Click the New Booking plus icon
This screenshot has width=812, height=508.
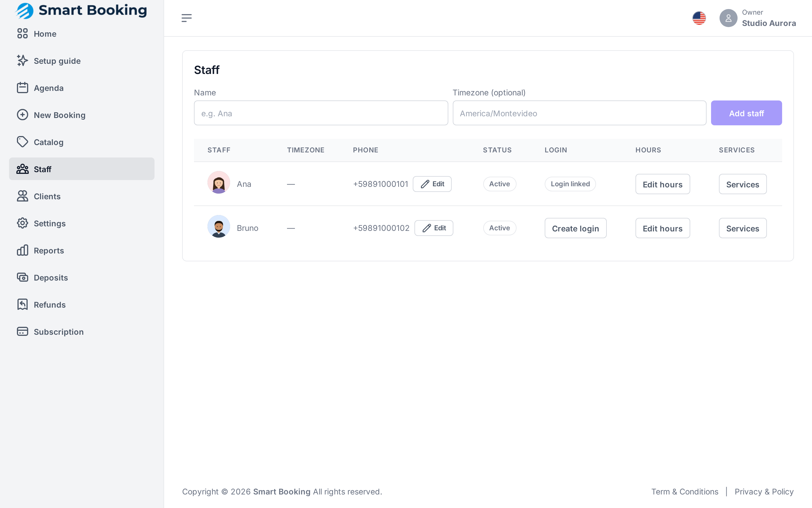tap(23, 115)
